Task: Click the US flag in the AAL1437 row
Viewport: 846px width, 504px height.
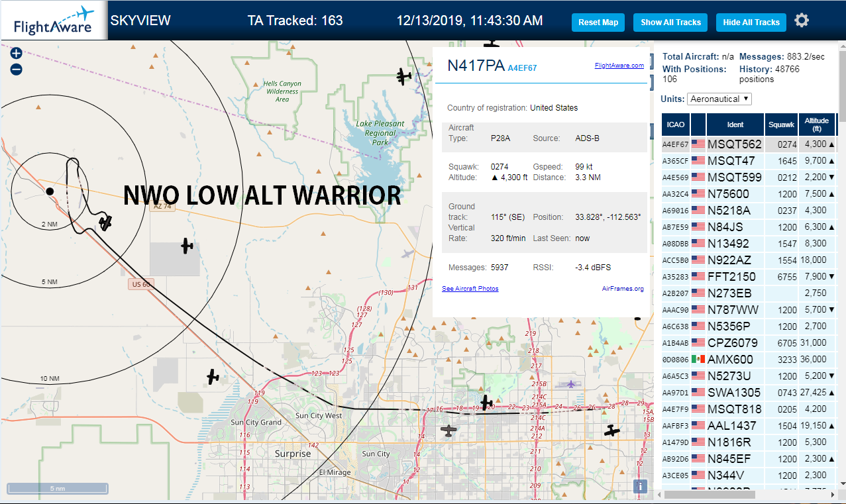Action: click(x=698, y=425)
